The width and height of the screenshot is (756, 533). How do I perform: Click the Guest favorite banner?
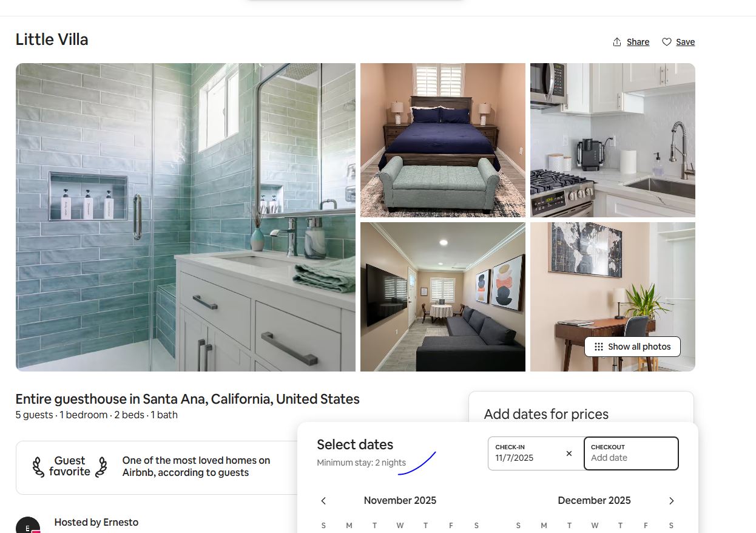157,467
